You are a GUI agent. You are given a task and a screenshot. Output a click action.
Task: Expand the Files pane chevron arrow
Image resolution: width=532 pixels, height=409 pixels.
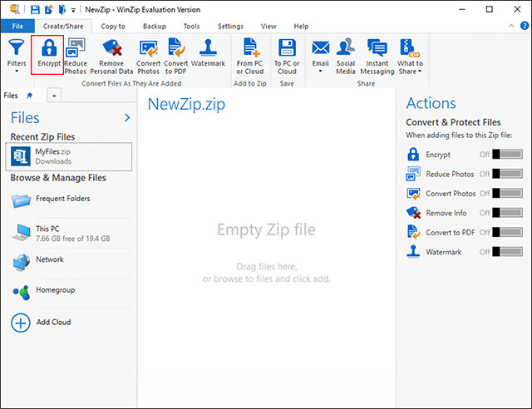127,118
